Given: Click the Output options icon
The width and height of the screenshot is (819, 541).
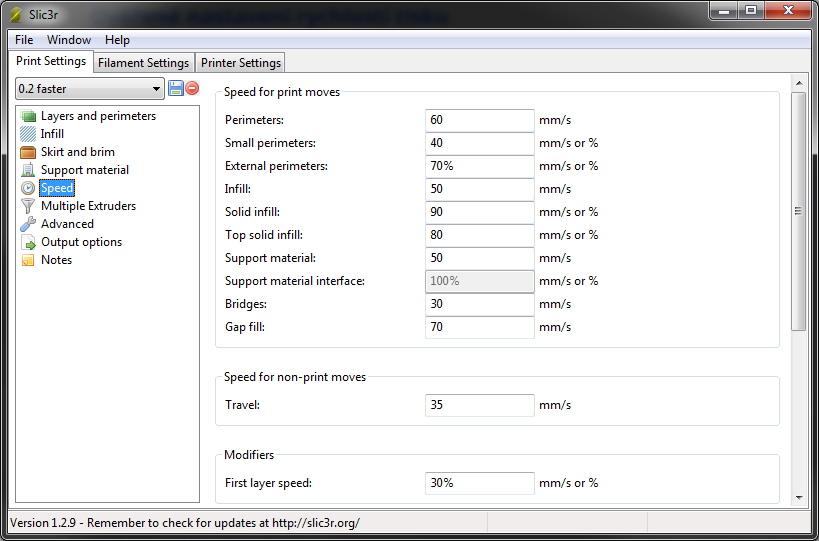Looking at the screenshot, I should 28,242.
